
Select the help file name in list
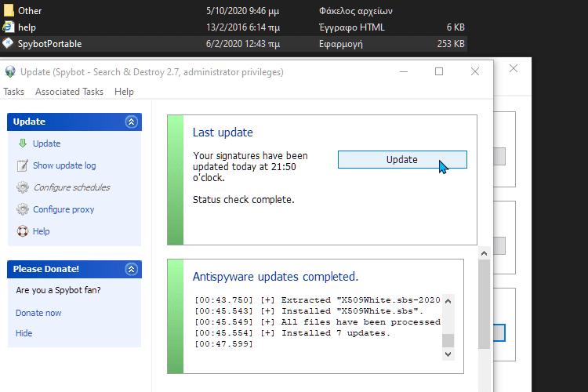[x=27, y=27]
